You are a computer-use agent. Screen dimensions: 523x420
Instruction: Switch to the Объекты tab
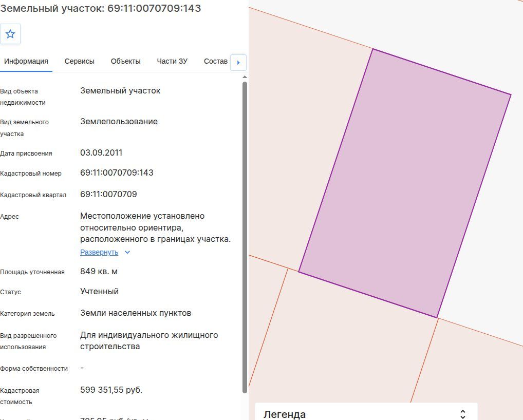pyautogui.click(x=125, y=61)
